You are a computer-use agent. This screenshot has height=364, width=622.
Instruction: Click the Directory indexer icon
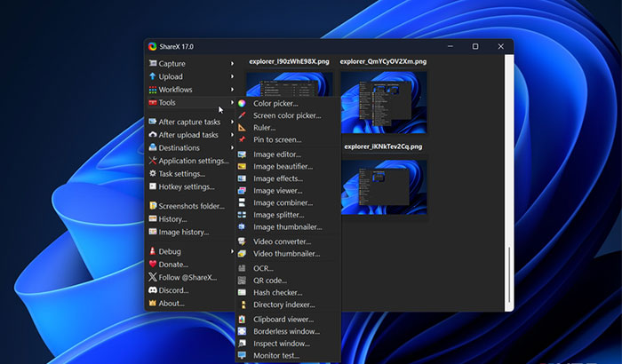pyautogui.click(x=243, y=305)
